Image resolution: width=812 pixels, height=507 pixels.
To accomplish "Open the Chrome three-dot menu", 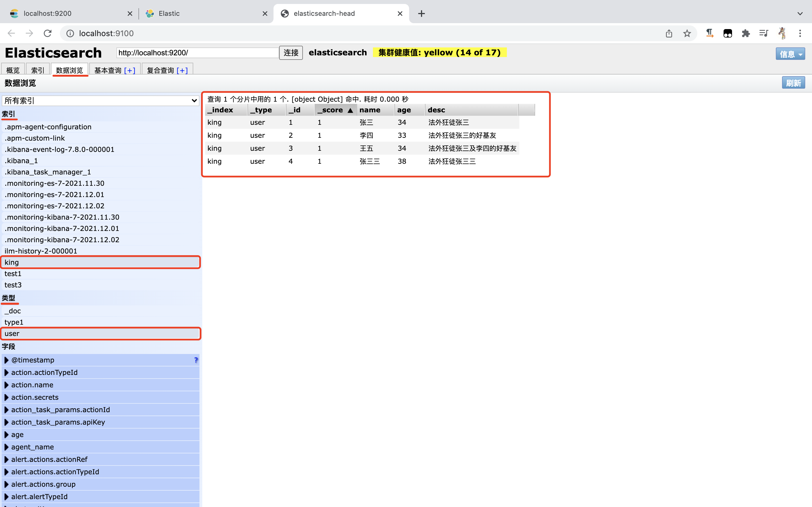I will 800,33.
